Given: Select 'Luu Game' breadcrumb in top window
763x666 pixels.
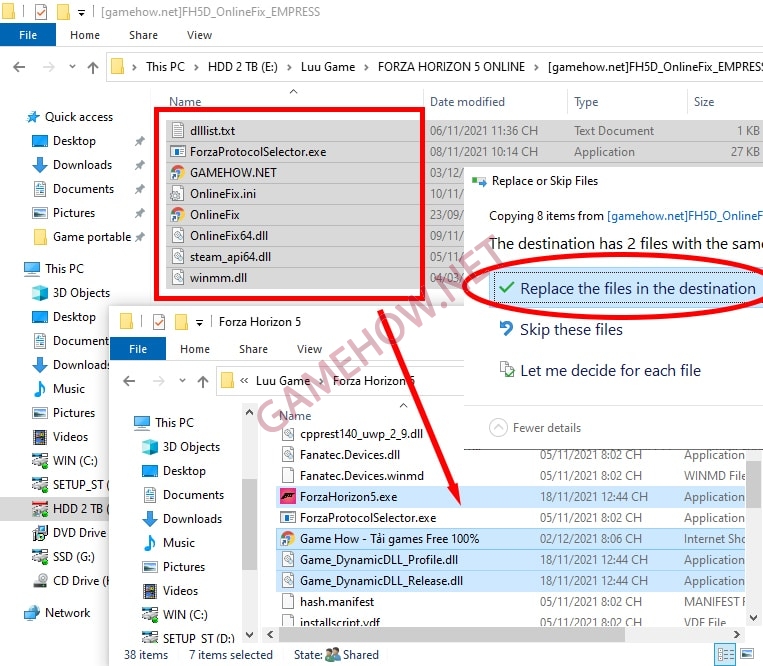Looking at the screenshot, I should click(327, 67).
